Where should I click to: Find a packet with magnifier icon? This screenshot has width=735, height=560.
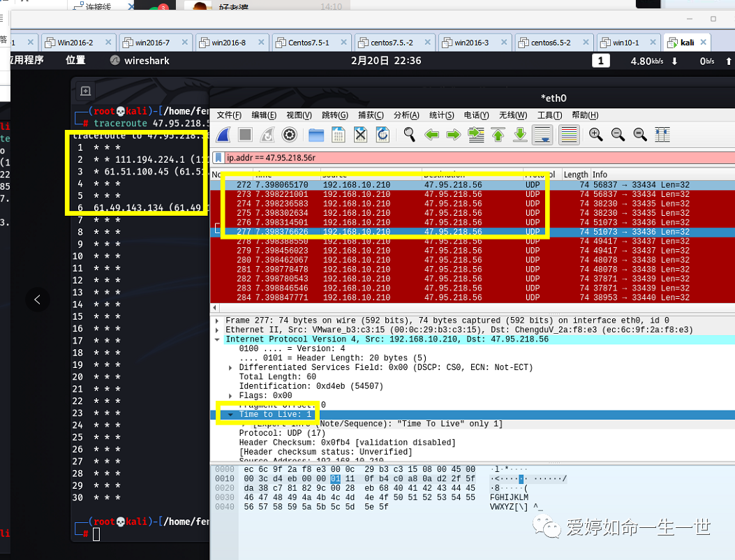(409, 135)
